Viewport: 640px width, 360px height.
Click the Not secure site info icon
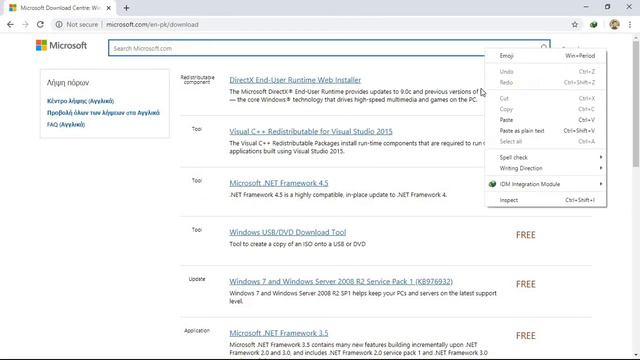59,24
